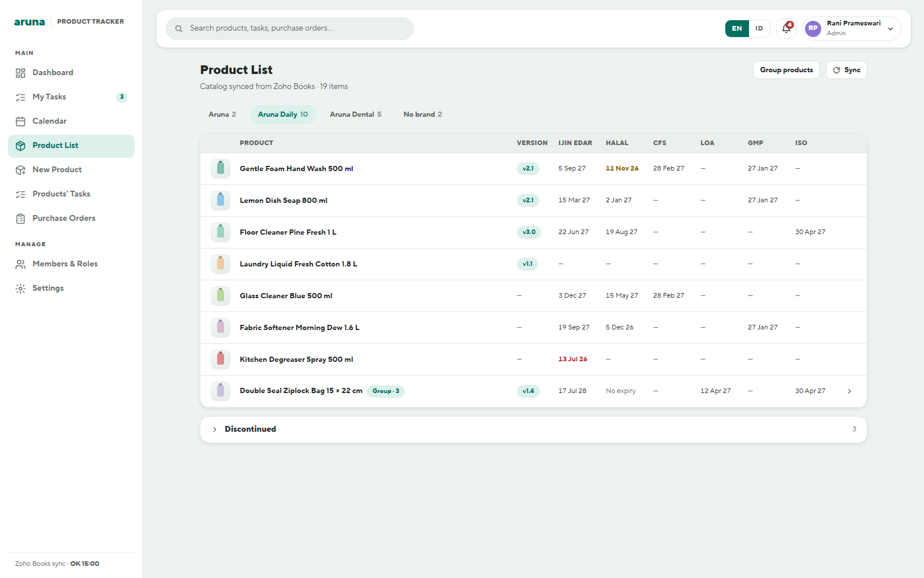Switch language to EN
The height and width of the screenshot is (578, 924).
[737, 28]
